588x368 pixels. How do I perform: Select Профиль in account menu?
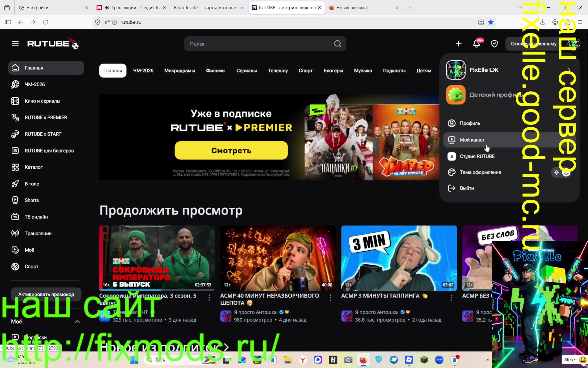(x=509, y=124)
